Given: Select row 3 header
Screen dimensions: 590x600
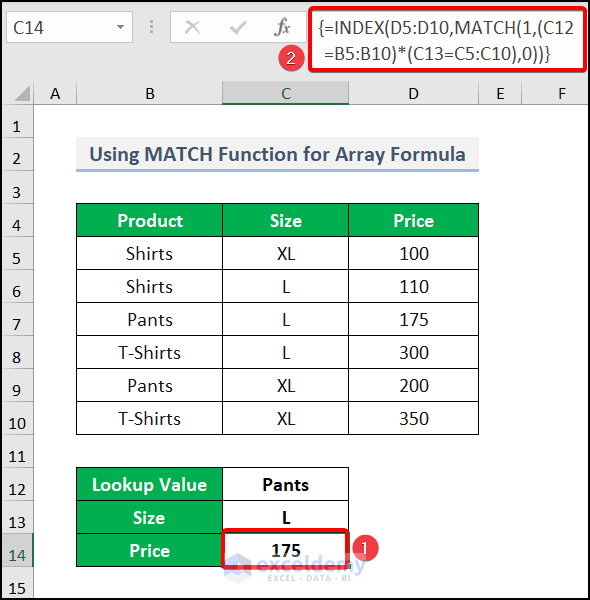Looking at the screenshot, I should point(18,188).
